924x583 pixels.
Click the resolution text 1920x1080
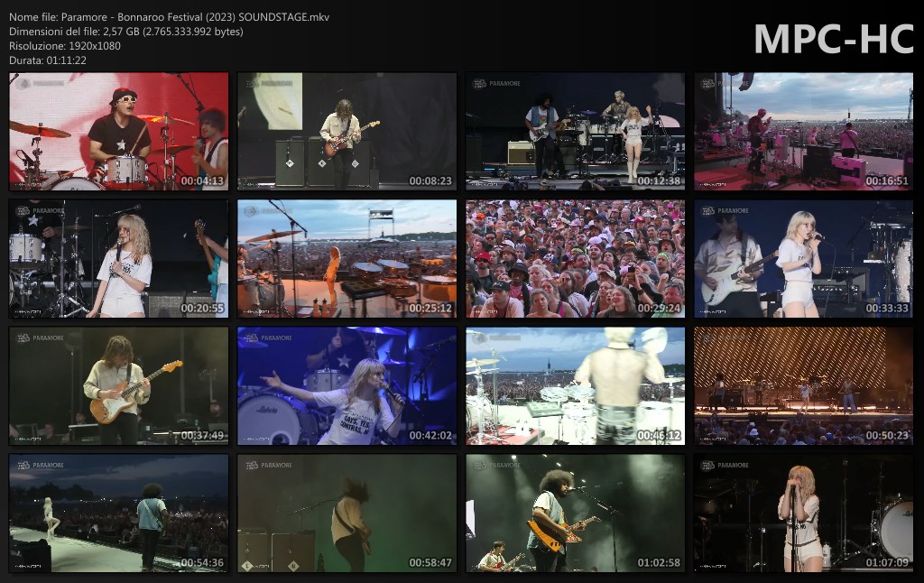[x=65, y=46]
